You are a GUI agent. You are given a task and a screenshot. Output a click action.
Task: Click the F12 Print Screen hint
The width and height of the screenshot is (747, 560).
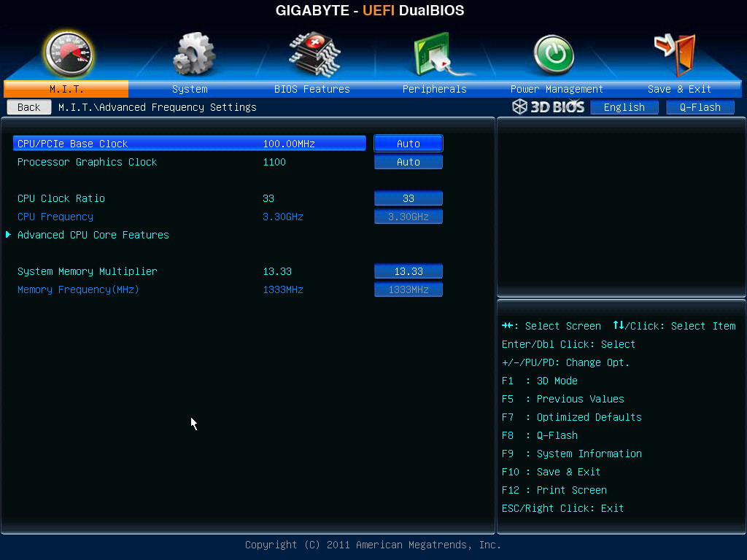coord(554,490)
